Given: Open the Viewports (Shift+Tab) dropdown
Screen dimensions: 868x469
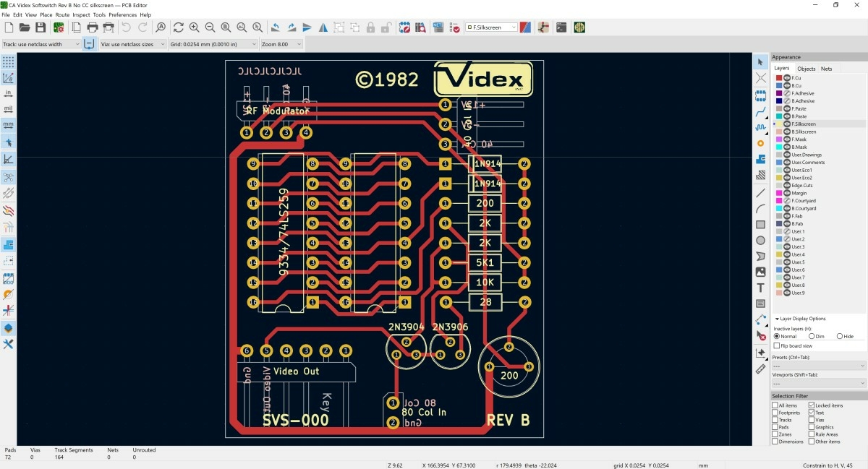Looking at the screenshot, I should [x=819, y=384].
